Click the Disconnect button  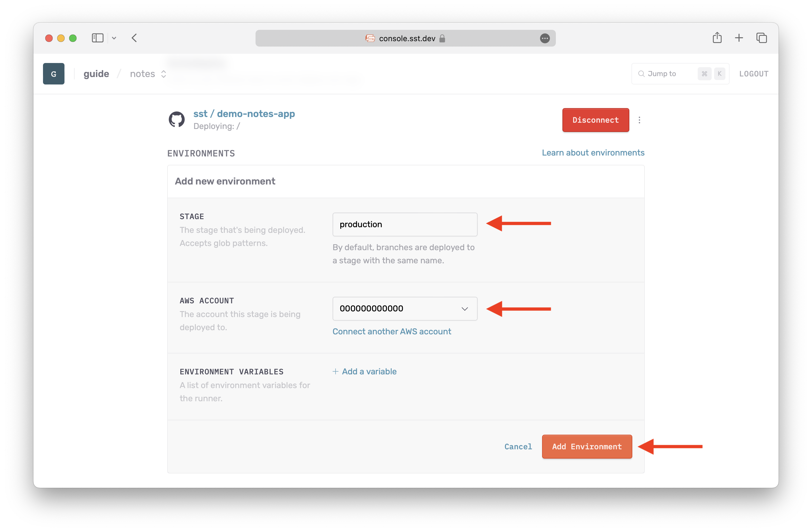[594, 119]
